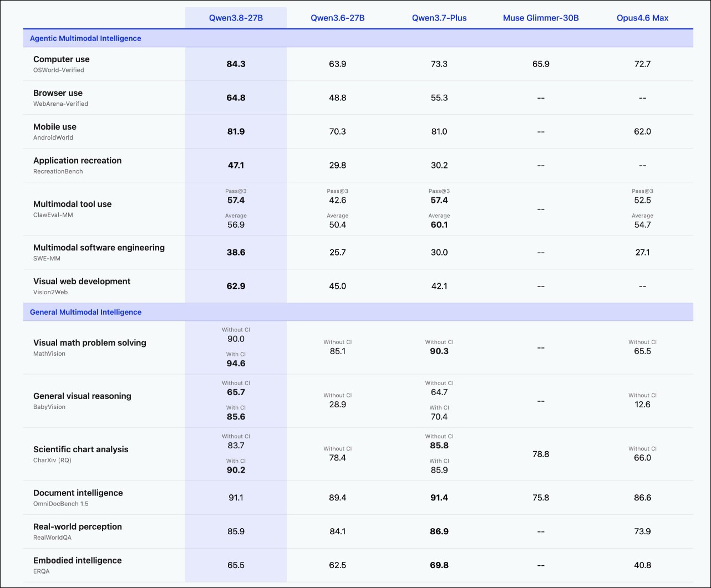The height and width of the screenshot is (588, 711).
Task: Click the Muse Glimmer-30B column header
Action: (x=541, y=18)
